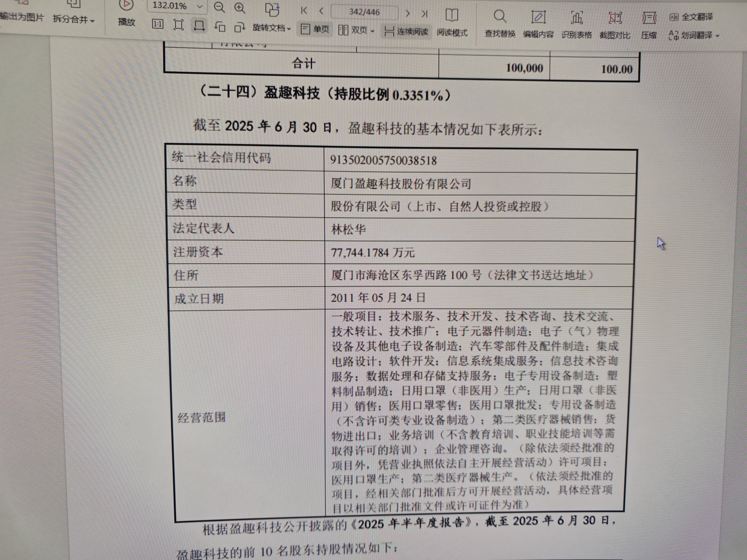Image resolution: width=747 pixels, height=560 pixels.
Task: Open the 旋转文档 rotate document dropdown
Action: click(272, 28)
